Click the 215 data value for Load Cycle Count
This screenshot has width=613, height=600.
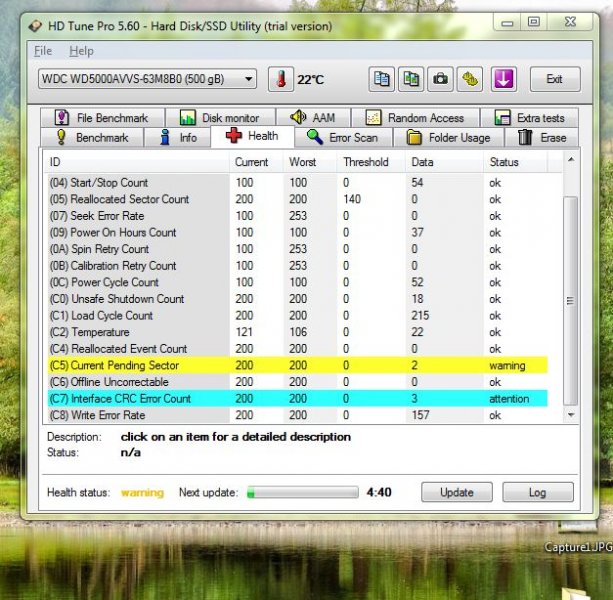(420, 315)
